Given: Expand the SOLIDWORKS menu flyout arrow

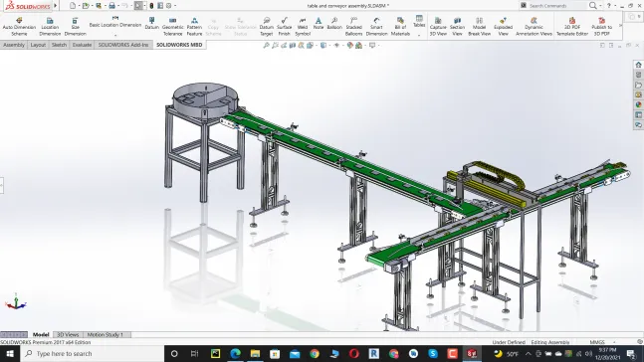Looking at the screenshot, I should click(56, 6).
